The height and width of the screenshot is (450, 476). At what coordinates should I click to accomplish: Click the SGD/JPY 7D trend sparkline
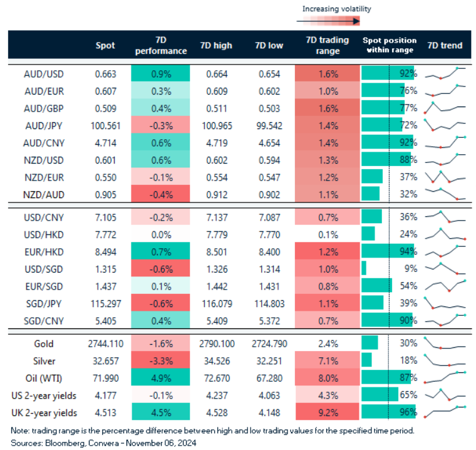pos(445,303)
